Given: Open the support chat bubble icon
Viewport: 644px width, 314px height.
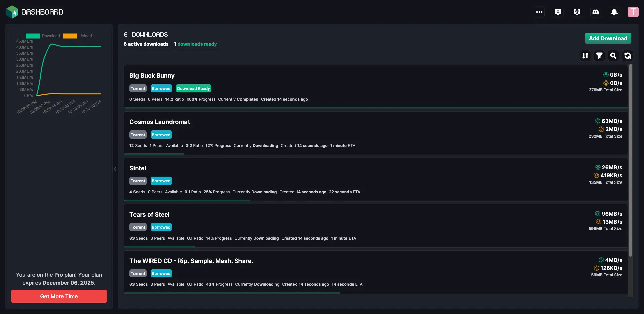Looking at the screenshot, I should tap(577, 12).
